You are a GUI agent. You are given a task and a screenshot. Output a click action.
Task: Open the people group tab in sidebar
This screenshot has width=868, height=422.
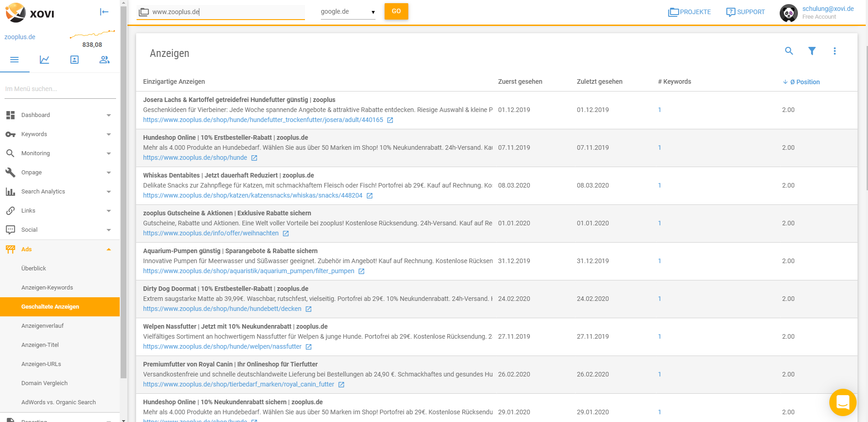point(105,60)
